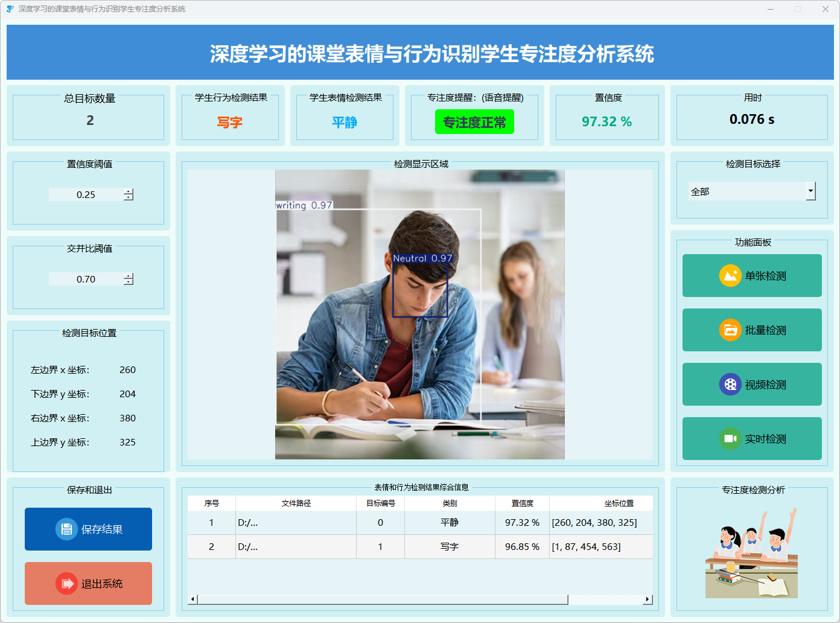Screen dimensions: 840x623
Task: Click the 类别 column header
Action: pyautogui.click(x=450, y=503)
